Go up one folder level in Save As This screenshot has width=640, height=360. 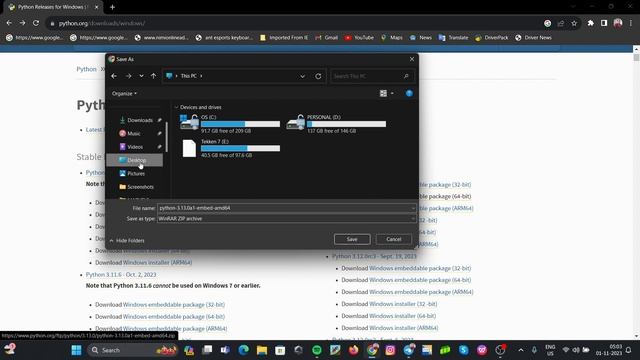tap(153, 76)
